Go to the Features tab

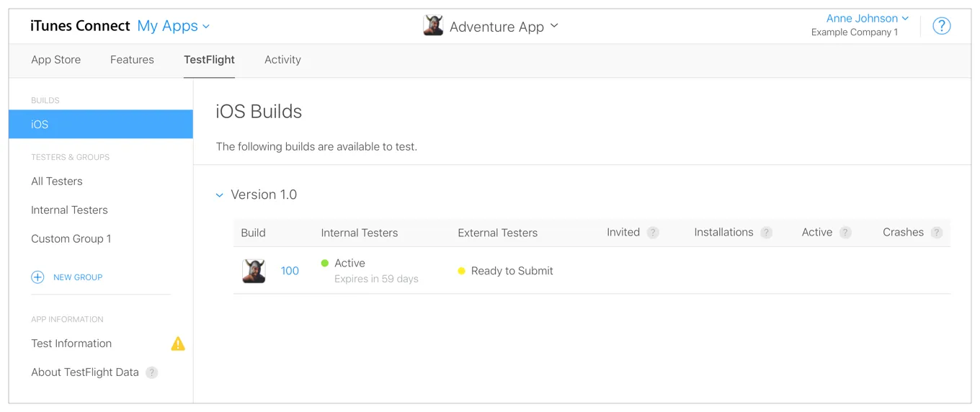(132, 60)
